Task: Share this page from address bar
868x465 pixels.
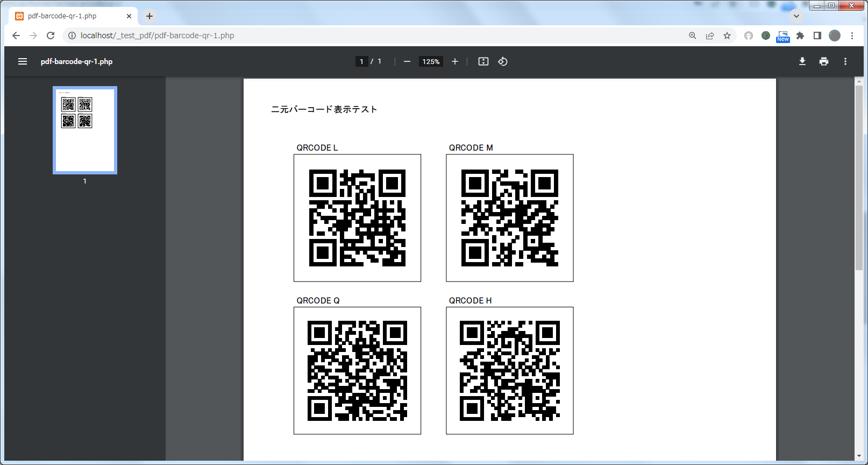Action: [710, 36]
